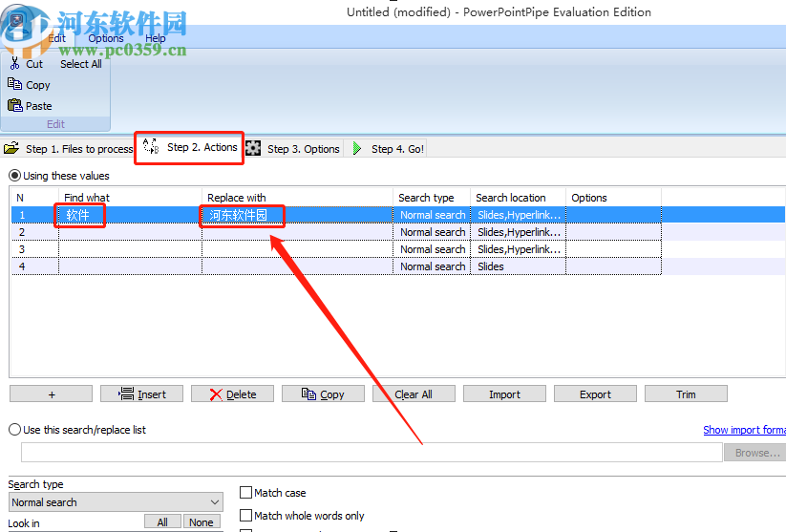Select Use this search/replace list radio button
Viewport: 786px width, 532px height.
pyautogui.click(x=15, y=430)
